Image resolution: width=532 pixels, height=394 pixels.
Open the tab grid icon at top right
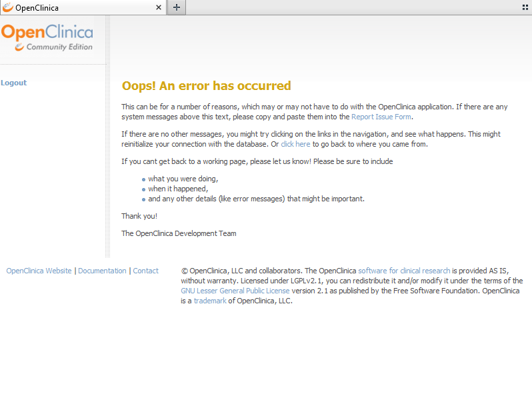(x=525, y=7)
